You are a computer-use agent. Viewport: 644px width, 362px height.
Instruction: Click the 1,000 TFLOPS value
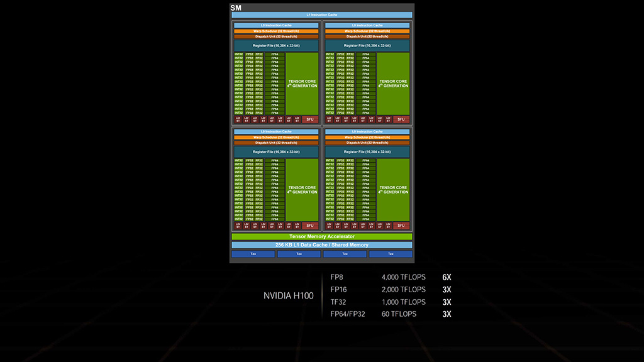403,302
